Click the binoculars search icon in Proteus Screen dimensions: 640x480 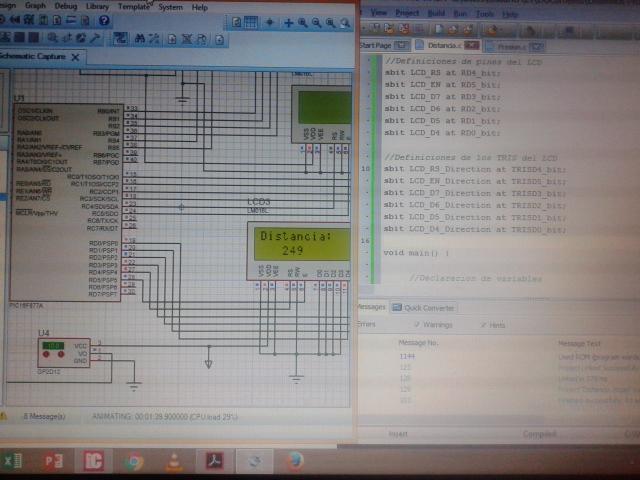pyautogui.click(x=140, y=39)
